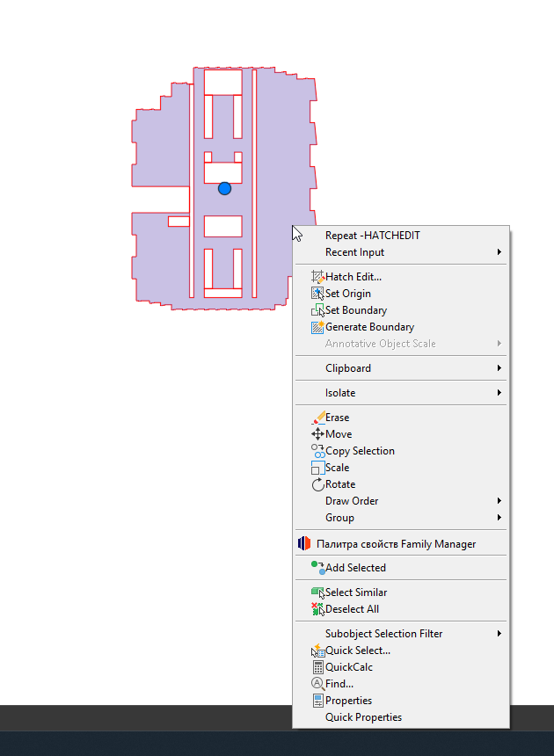Click the Set Boundary label
Image resolution: width=554 pixels, height=756 pixels.
[x=356, y=310]
